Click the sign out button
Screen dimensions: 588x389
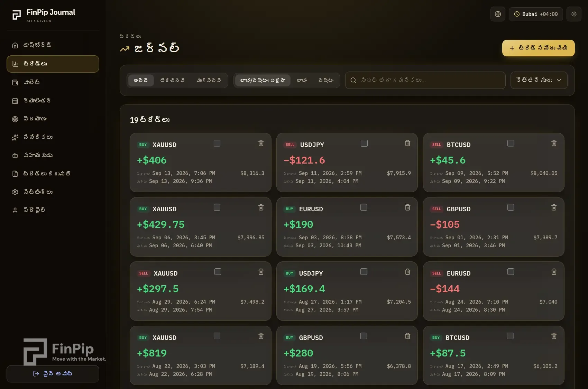[53, 374]
